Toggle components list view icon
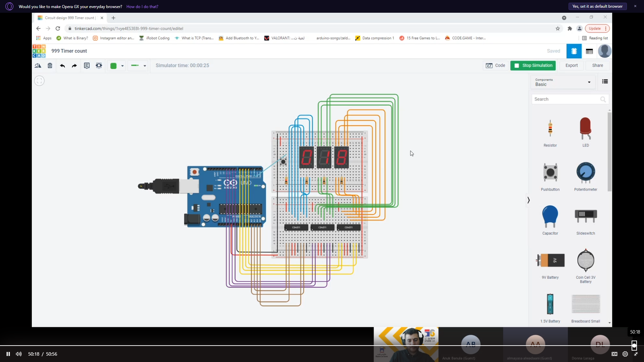This screenshot has width=644, height=362. [x=605, y=81]
